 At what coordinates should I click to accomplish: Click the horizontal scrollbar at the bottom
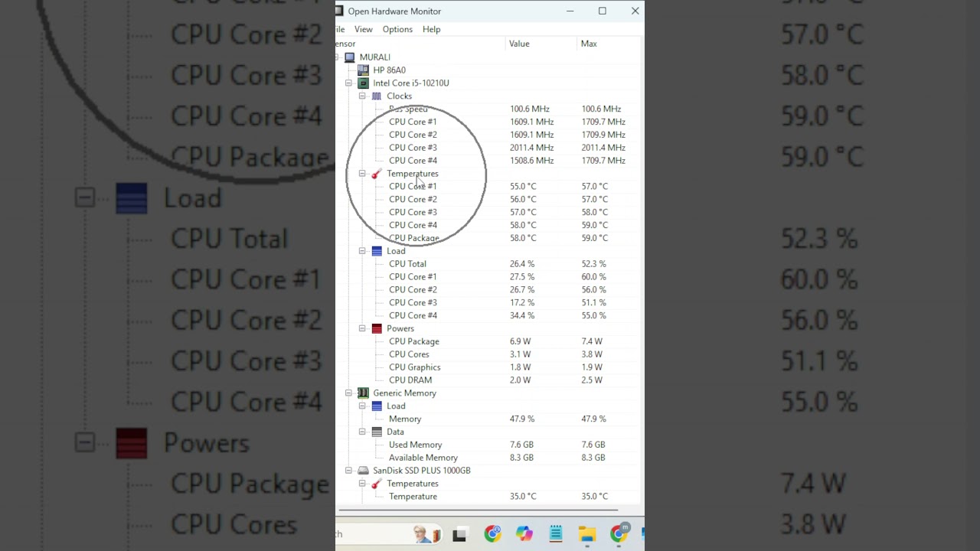tap(478, 510)
